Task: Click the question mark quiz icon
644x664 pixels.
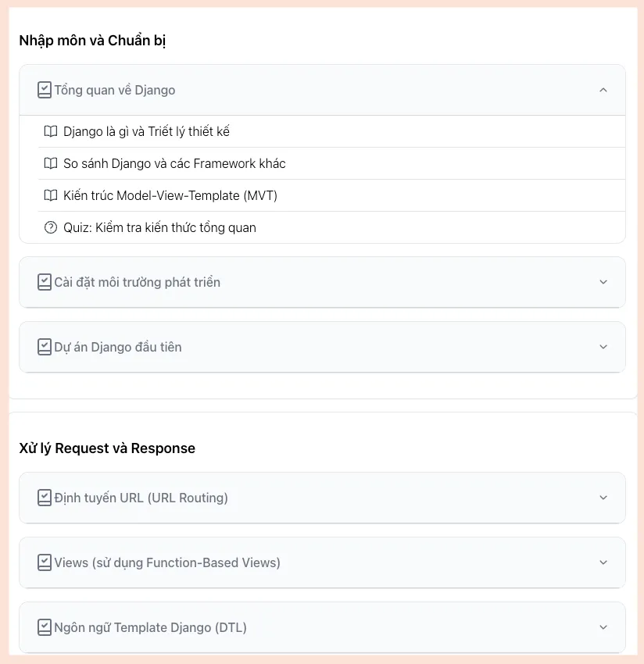Action: (x=51, y=227)
